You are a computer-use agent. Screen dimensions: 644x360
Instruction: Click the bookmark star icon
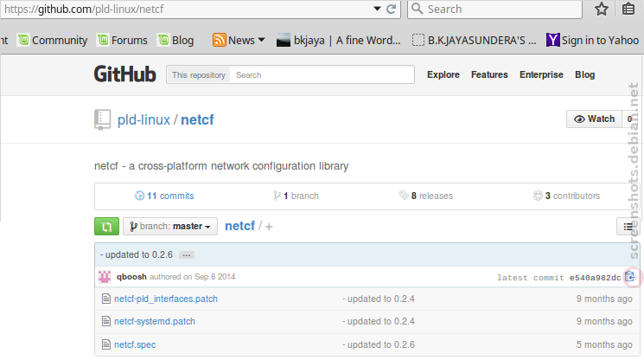pos(602,9)
